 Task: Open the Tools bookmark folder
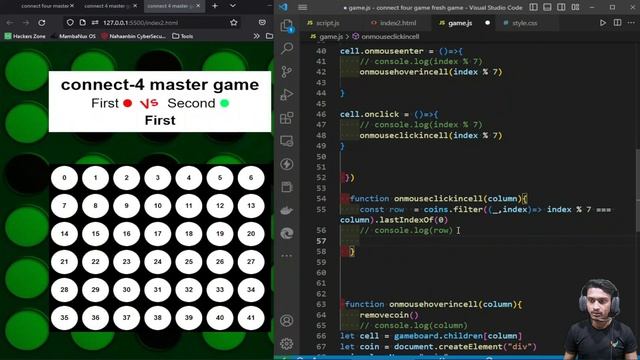click(x=182, y=36)
